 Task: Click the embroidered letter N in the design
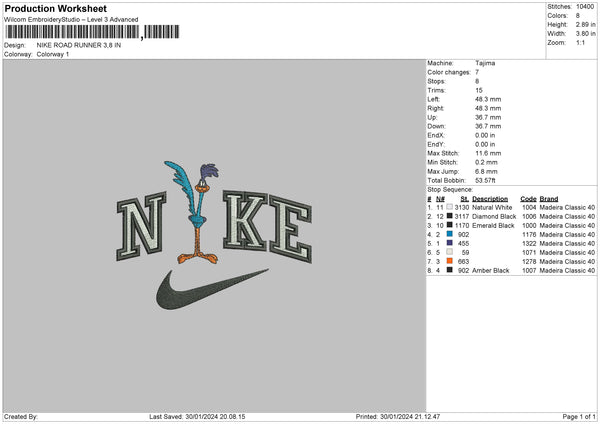141,227
